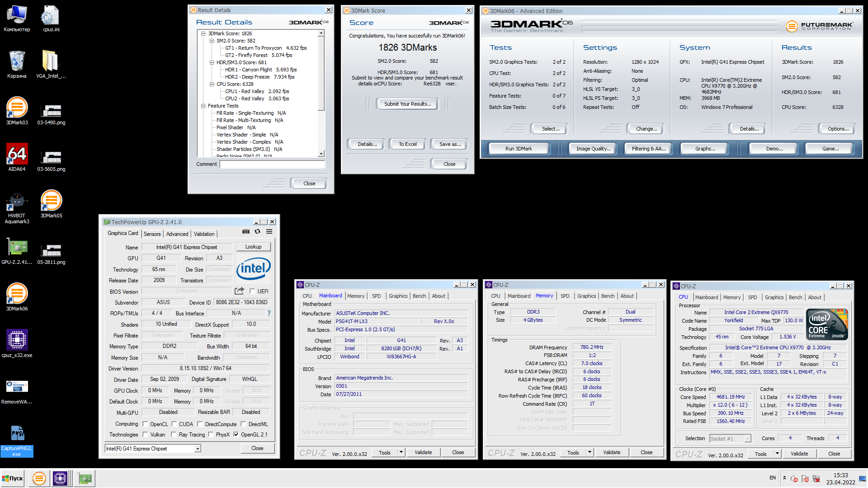Click the EN language indicator in tray
The height and width of the screenshot is (488, 868).
click(773, 478)
